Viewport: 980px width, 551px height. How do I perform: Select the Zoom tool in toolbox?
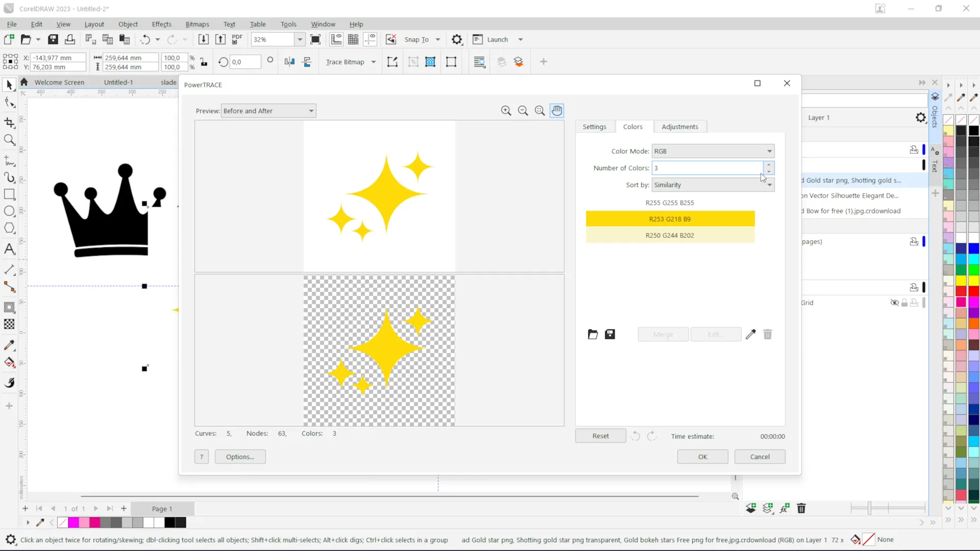[x=9, y=139]
